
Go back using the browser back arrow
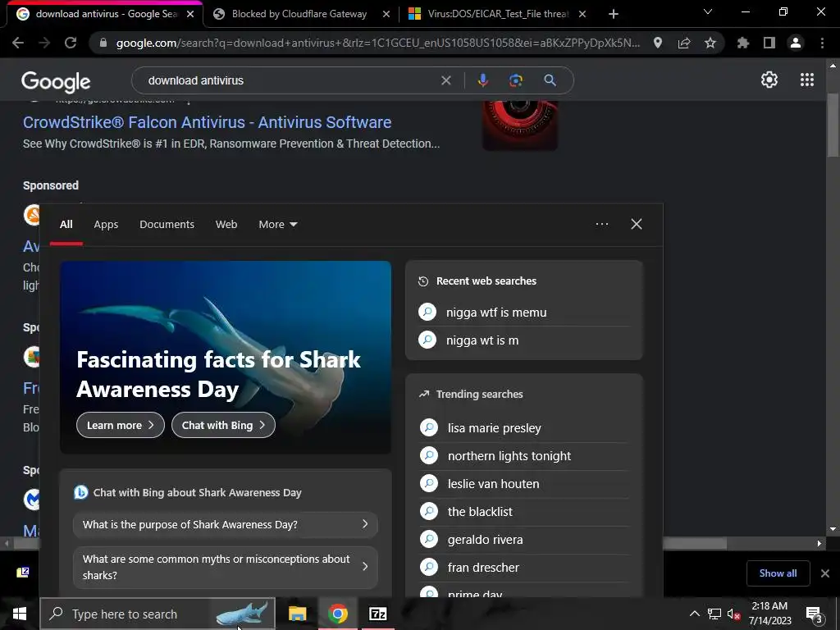[18, 43]
